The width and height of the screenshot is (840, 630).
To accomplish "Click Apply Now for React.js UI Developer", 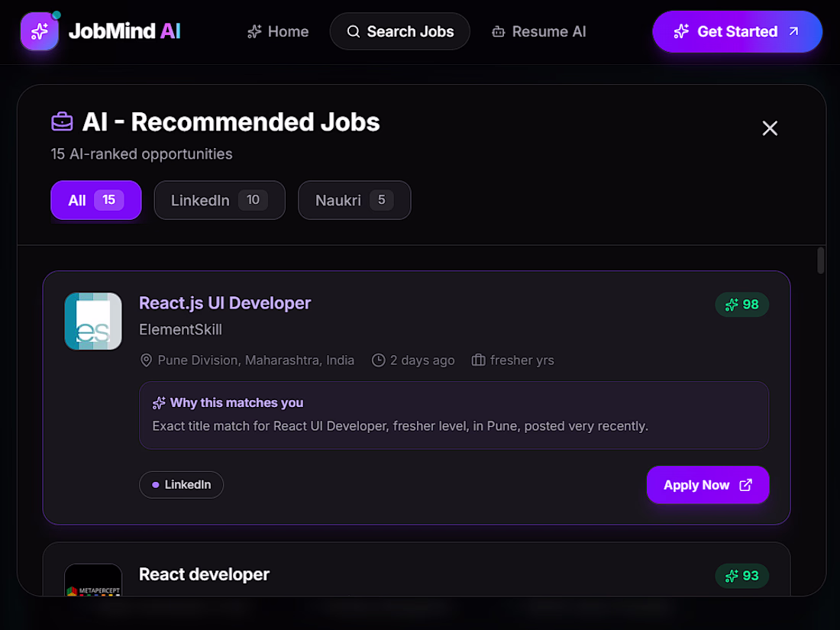I will click(x=708, y=486).
